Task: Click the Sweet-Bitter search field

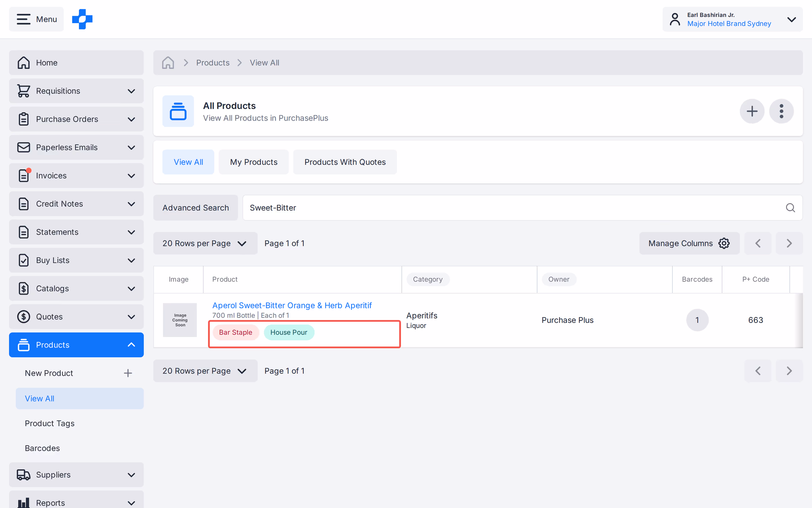Action: pos(522,208)
